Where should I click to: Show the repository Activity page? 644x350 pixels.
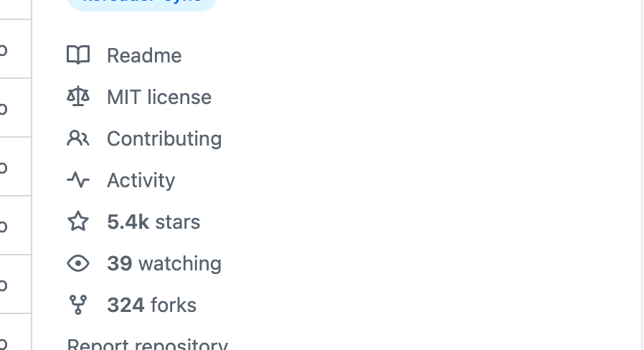[141, 180]
